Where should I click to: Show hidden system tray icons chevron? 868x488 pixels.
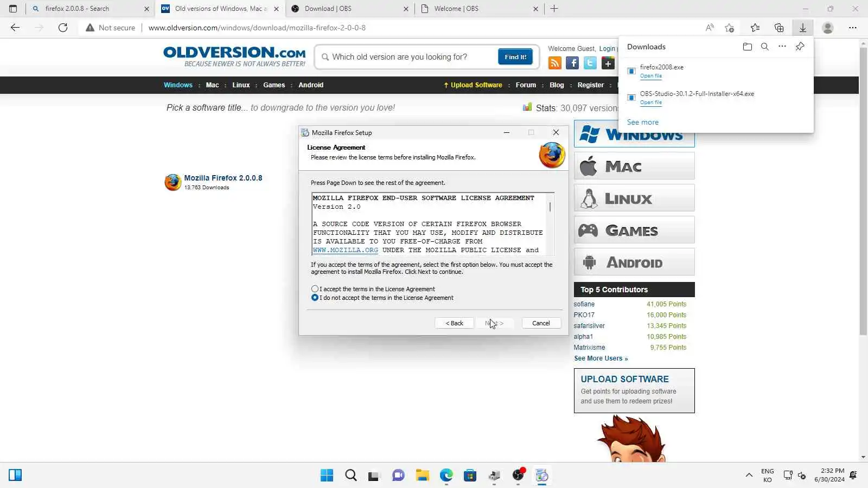pyautogui.click(x=749, y=476)
